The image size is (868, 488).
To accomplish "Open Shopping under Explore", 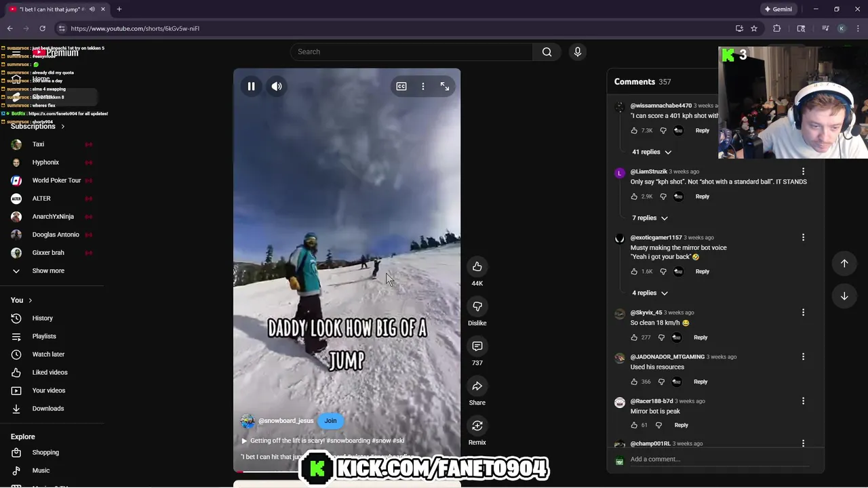I will coord(51,453).
